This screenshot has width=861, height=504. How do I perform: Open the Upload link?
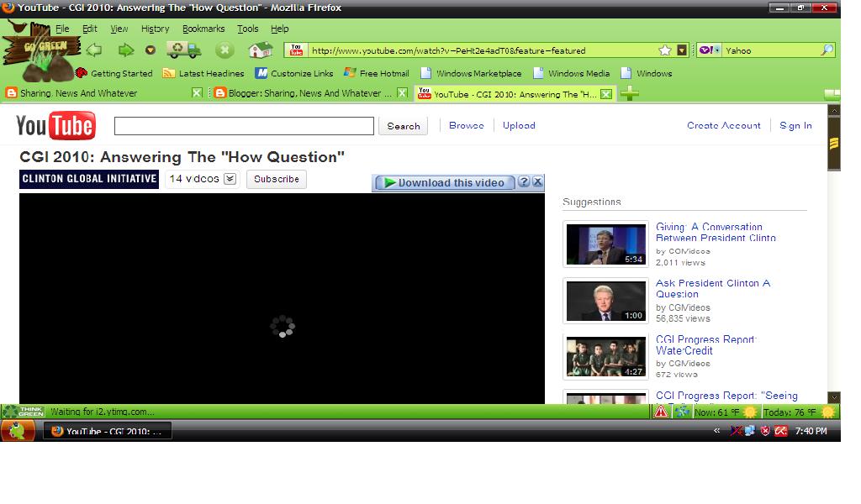tap(519, 126)
